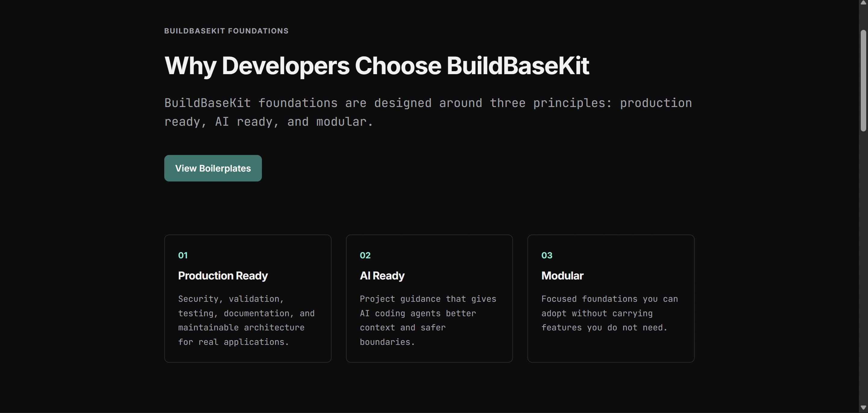This screenshot has width=868, height=413.
Task: Click the BUILDBASEKIT FOUNDATIONS eyebrow label
Action: [226, 31]
